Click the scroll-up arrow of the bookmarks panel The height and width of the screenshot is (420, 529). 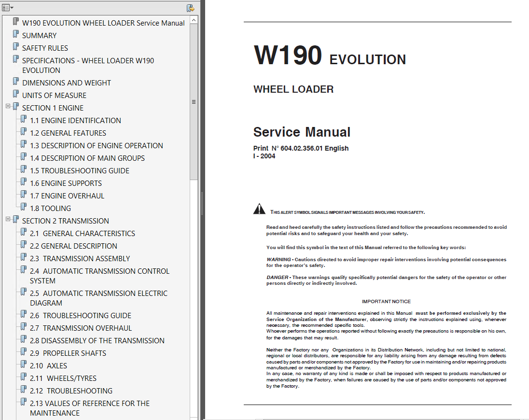click(194, 20)
